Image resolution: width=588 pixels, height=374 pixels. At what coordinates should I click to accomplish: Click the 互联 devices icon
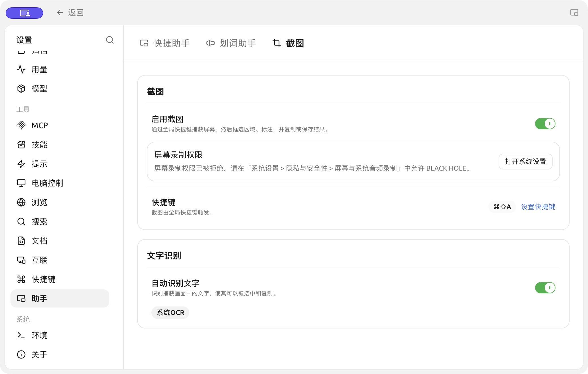(21, 260)
